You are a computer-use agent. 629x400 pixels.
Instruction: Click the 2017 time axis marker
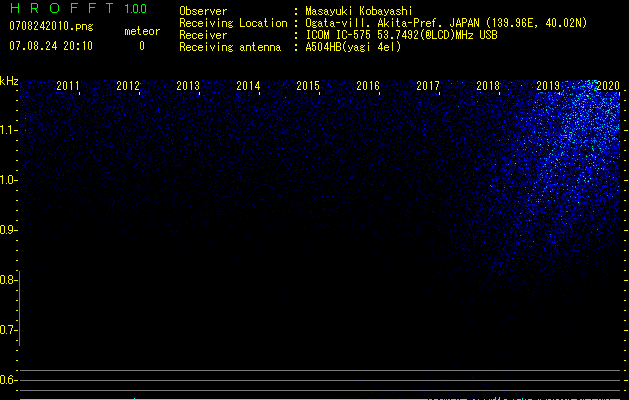click(428, 86)
